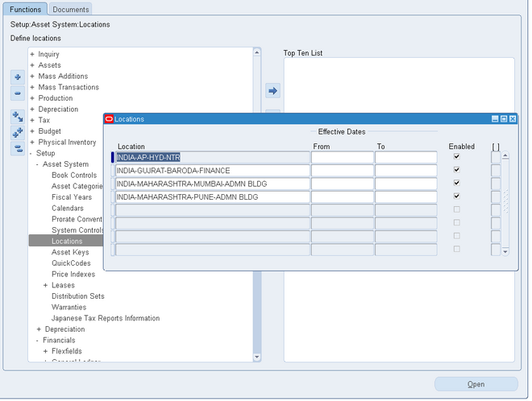The width and height of the screenshot is (532, 401).
Task: Expand the Mass Transactions node
Action: [32, 87]
